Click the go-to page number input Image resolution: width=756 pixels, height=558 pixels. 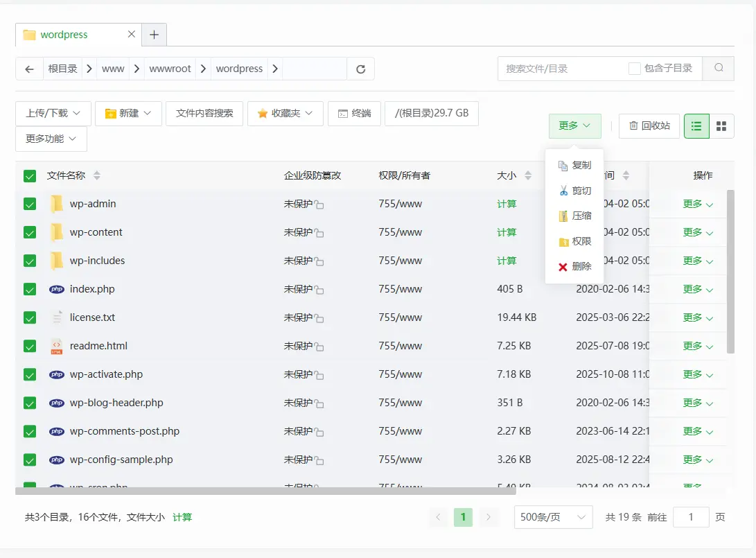click(691, 517)
